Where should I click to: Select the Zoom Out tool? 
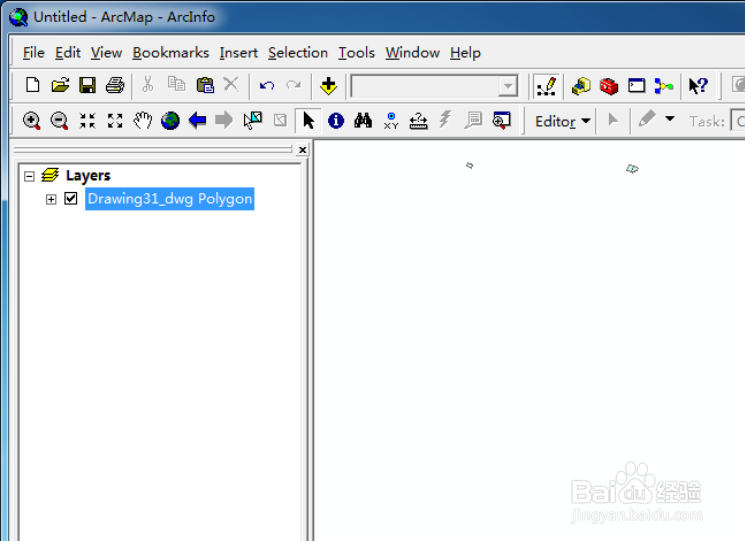coord(59,121)
